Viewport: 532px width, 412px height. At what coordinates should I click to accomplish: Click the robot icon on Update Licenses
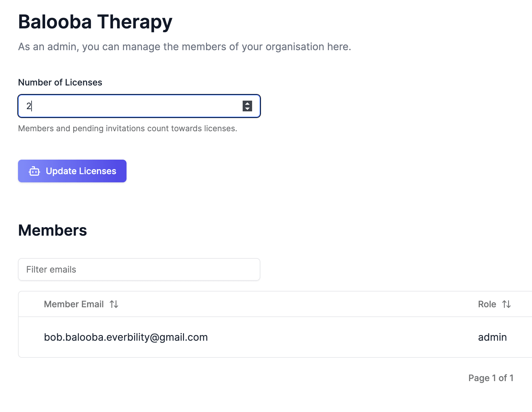[34, 171]
